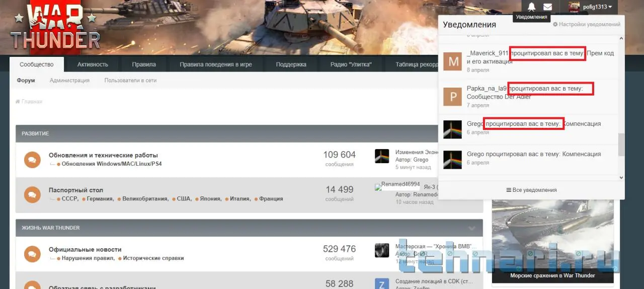The width and height of the screenshot is (644, 289).
Task: Open the second Grego Компенсация notification
Action: (528, 160)
